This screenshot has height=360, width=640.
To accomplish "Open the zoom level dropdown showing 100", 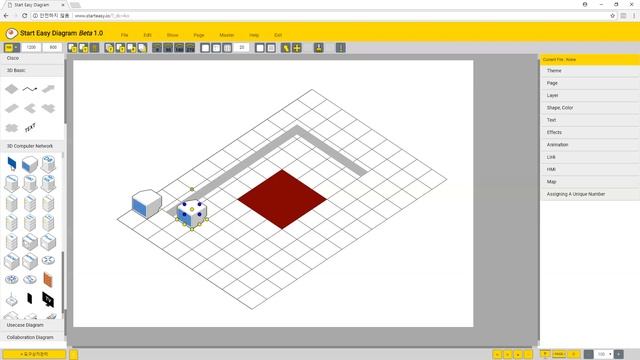I will point(604,354).
